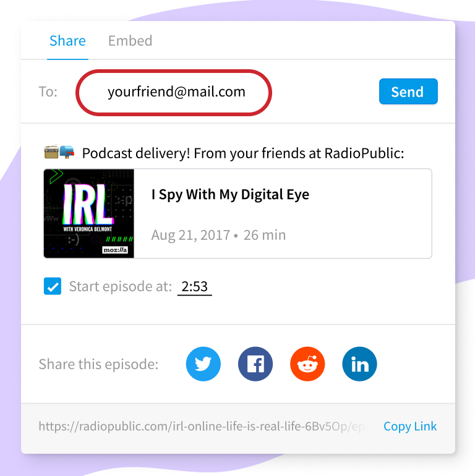This screenshot has width=475, height=476.
Task: Share episode on Facebook
Action: 255,363
